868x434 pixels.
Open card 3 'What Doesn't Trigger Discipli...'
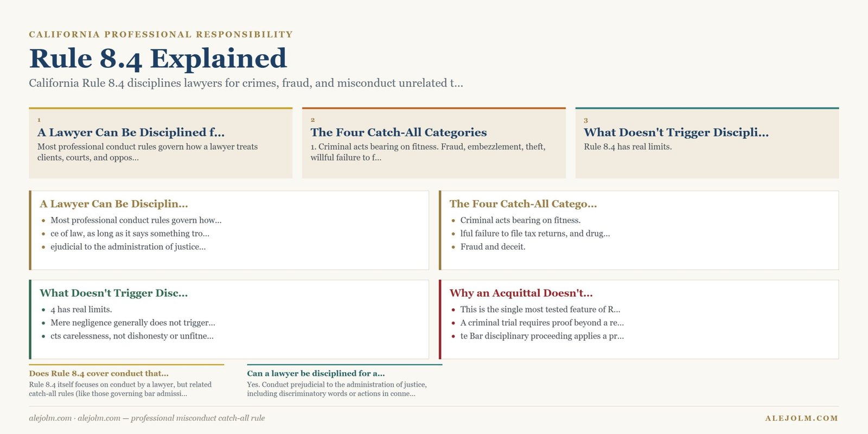707,143
